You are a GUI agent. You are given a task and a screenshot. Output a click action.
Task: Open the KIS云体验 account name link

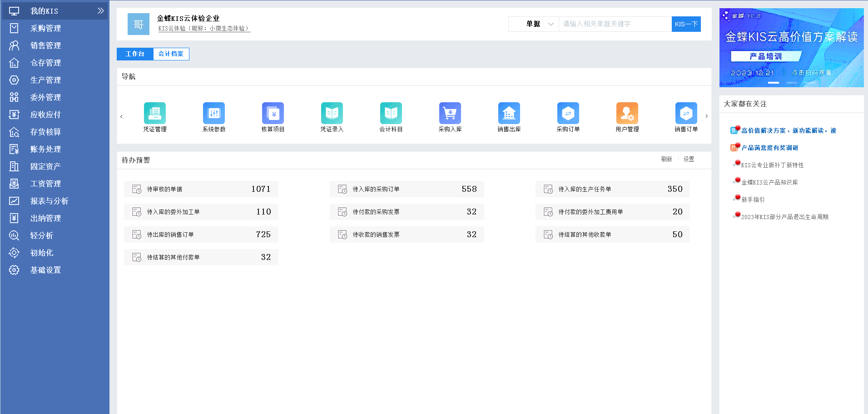pos(203,29)
